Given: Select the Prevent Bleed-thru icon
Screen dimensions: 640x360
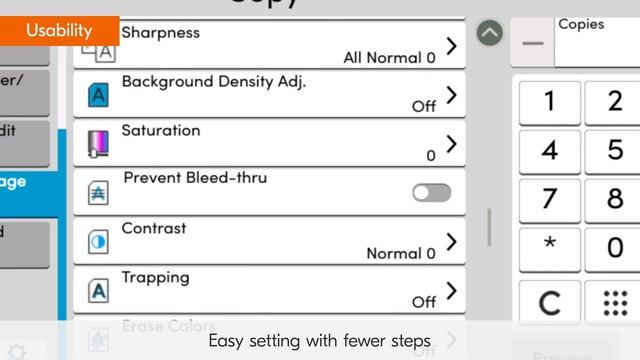Looking at the screenshot, I should [98, 193].
